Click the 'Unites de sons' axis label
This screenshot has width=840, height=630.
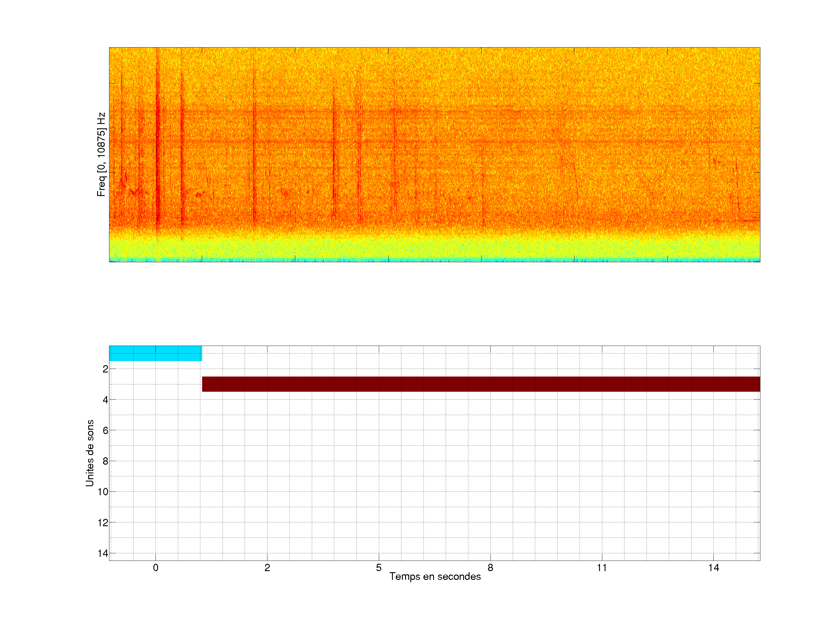tap(90, 453)
